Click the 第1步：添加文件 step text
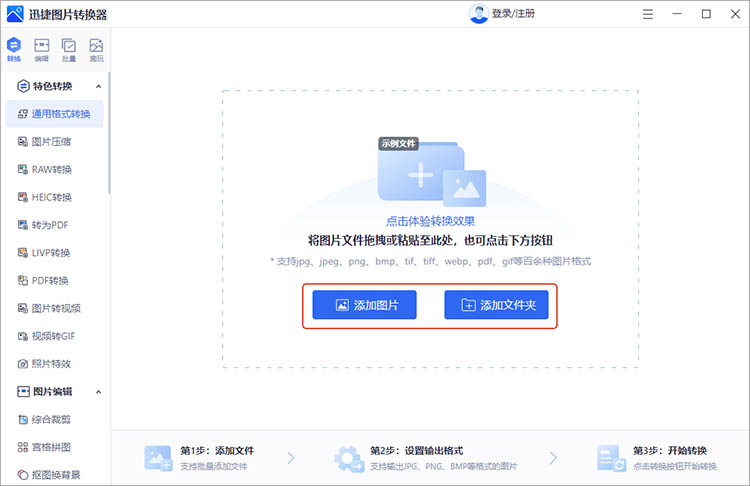 (217, 451)
